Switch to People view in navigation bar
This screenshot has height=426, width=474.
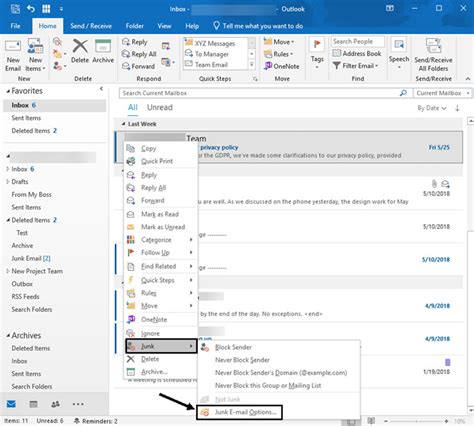click(55, 404)
